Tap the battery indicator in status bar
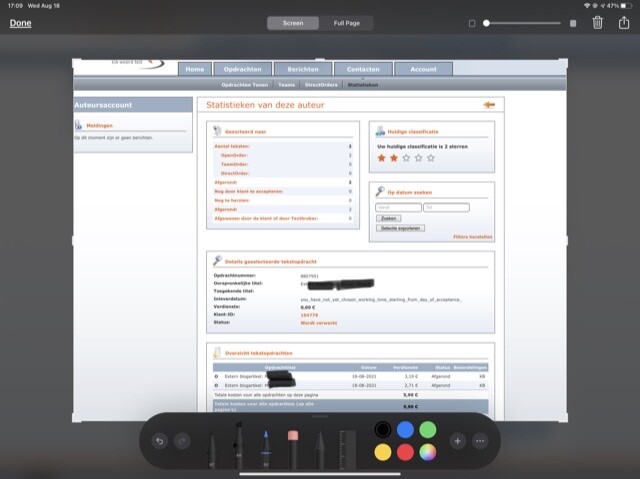Viewport: 640px width, 479px height. tap(627, 6)
